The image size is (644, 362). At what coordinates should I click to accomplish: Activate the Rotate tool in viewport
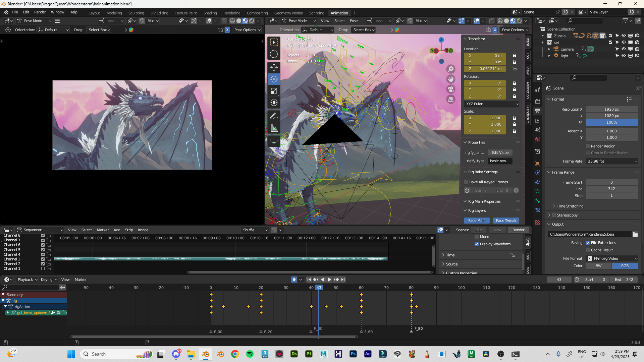point(274,79)
